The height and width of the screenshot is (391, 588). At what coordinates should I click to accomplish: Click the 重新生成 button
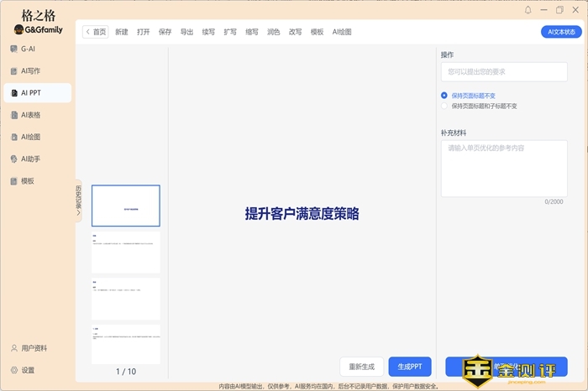362,367
